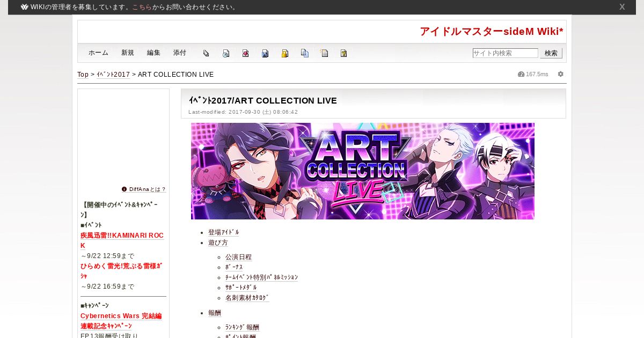This screenshot has height=338, width=644.
Task: Click the blue copy page icon
Action: point(305,53)
